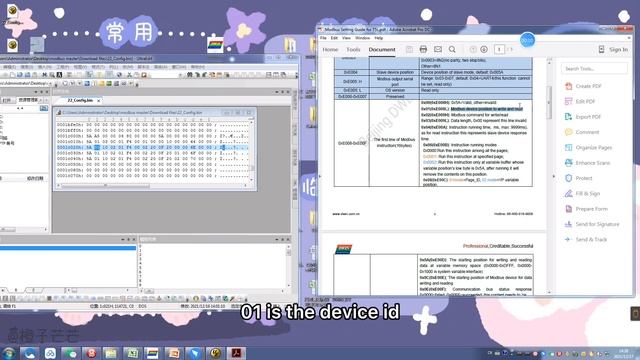Go to next page in Acrobat
The height and width of the screenshot is (360, 640).
click(484, 49)
